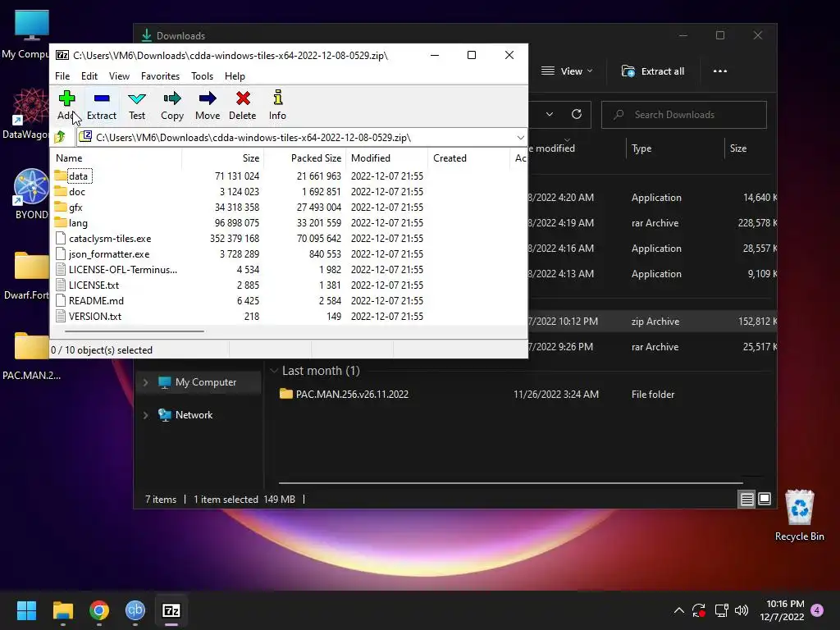Sort by Packed Size column
Screen dimensions: 840x630
pyautogui.click(x=305, y=158)
